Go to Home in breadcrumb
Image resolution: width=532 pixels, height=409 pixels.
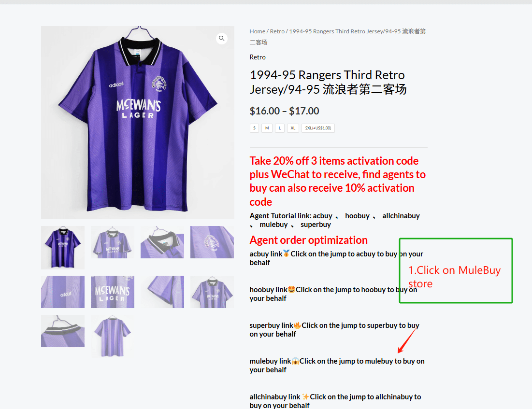point(258,31)
